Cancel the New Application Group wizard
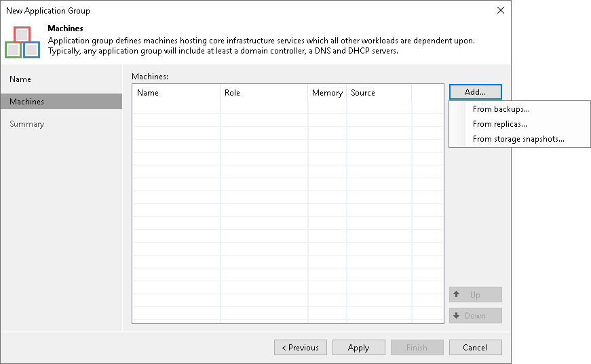Screen dimensions: 591x364 click(x=475, y=348)
